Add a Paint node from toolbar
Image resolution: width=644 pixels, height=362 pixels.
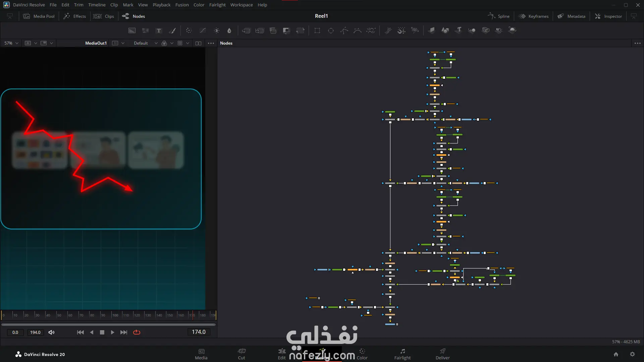click(x=172, y=31)
